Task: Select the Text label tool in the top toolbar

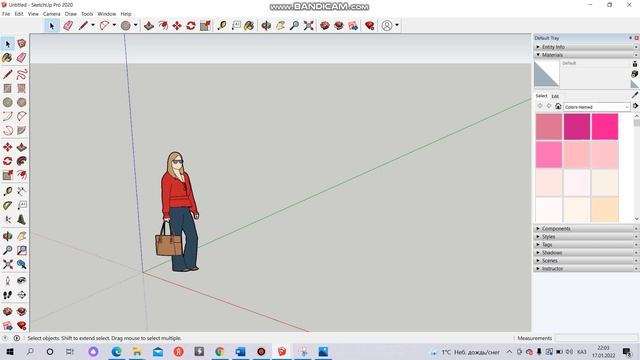Action: click(x=236, y=26)
